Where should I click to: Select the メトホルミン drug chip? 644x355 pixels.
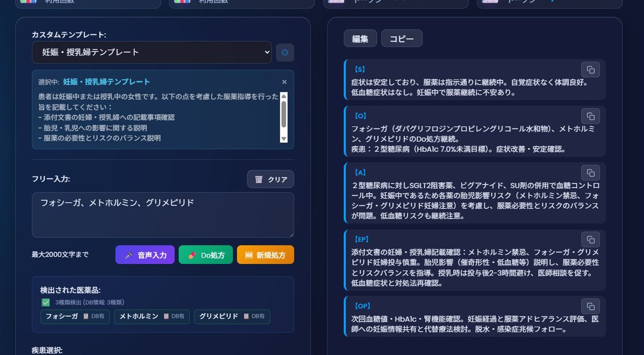coord(152,316)
